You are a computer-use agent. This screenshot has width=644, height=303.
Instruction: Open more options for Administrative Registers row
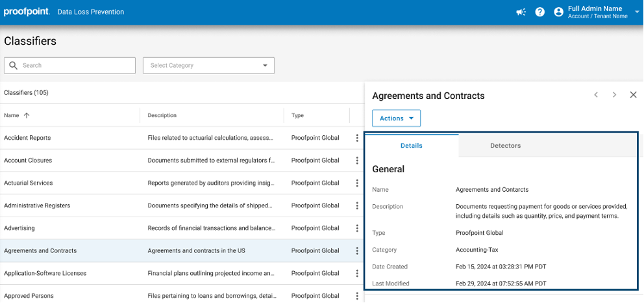point(357,206)
